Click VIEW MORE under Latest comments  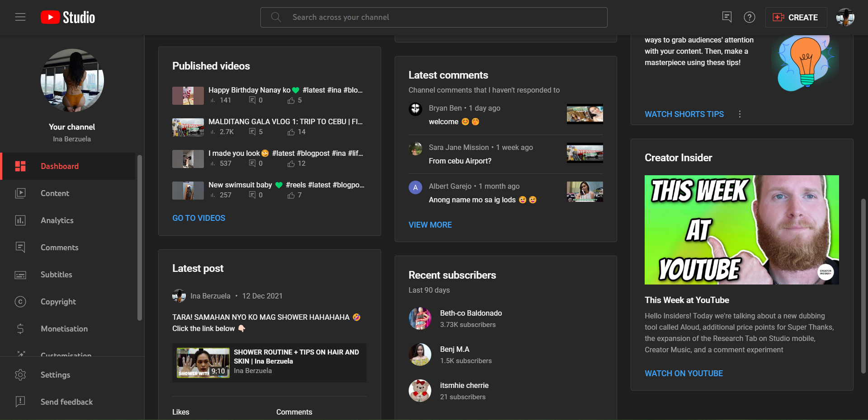pos(430,225)
